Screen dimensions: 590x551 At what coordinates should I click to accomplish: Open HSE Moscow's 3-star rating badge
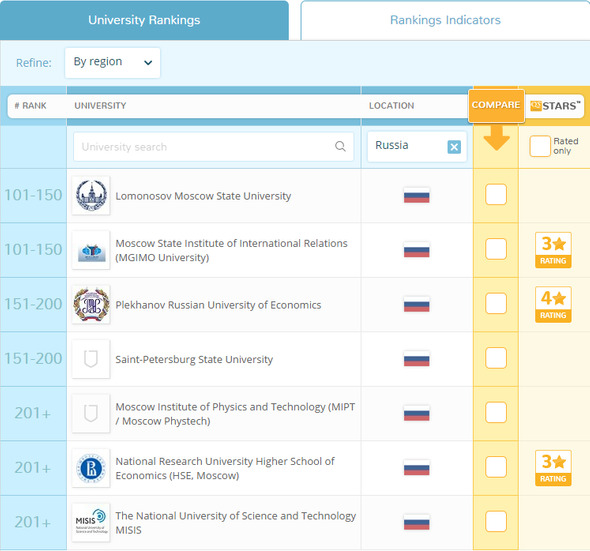(553, 468)
